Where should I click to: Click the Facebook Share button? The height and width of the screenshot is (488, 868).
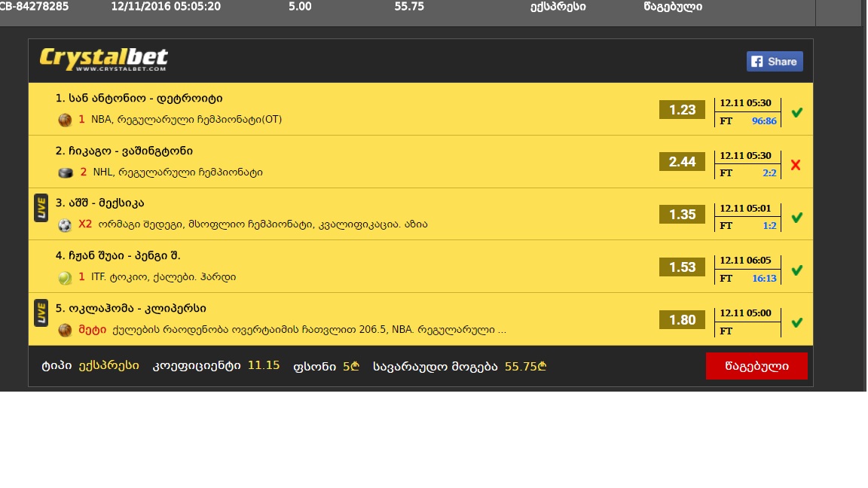(x=775, y=62)
